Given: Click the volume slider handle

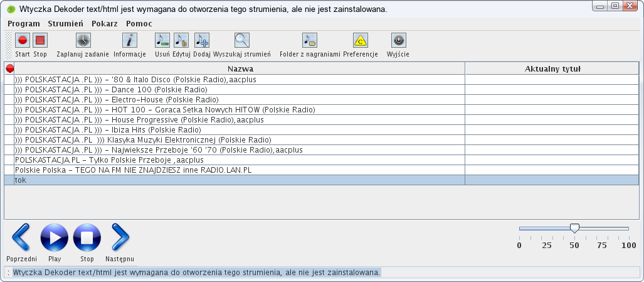Looking at the screenshot, I should [574, 229].
